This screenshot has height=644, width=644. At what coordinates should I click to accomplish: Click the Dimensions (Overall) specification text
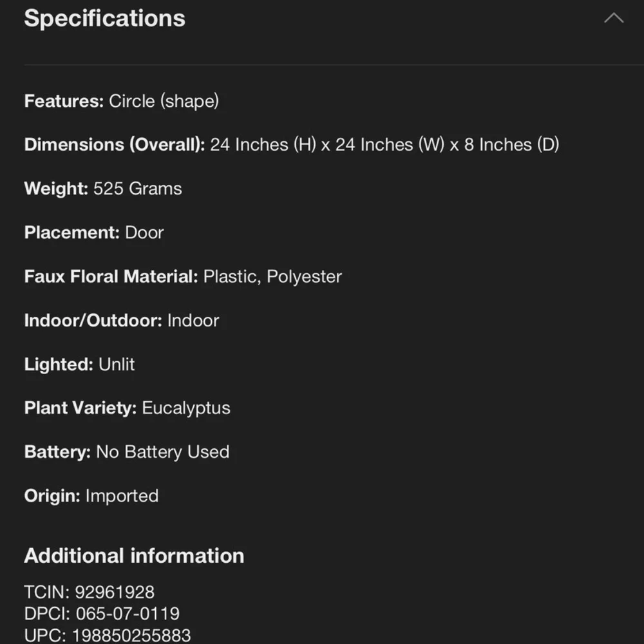tap(292, 144)
